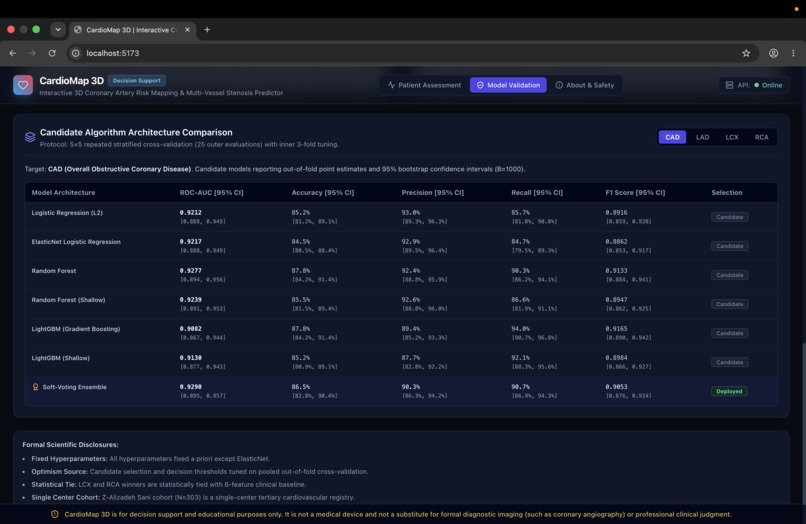Click the F1 Score [95% CI] column header
The image size is (806, 524).
pos(635,192)
